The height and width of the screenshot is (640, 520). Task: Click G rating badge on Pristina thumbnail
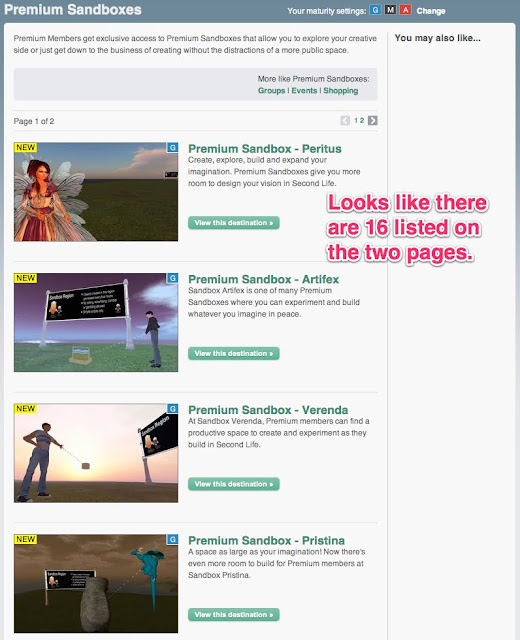point(173,539)
